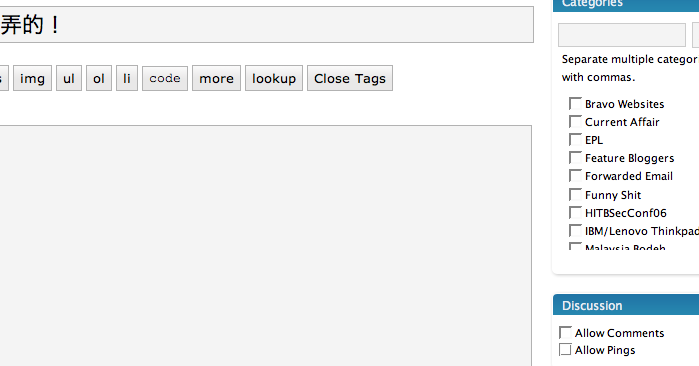Click the lookup button
This screenshot has width=699, height=366.
274,78
